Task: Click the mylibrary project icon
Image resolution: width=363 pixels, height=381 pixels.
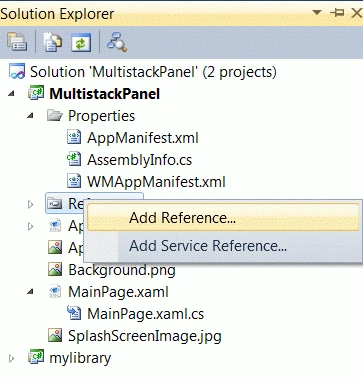Action: [x=36, y=358]
